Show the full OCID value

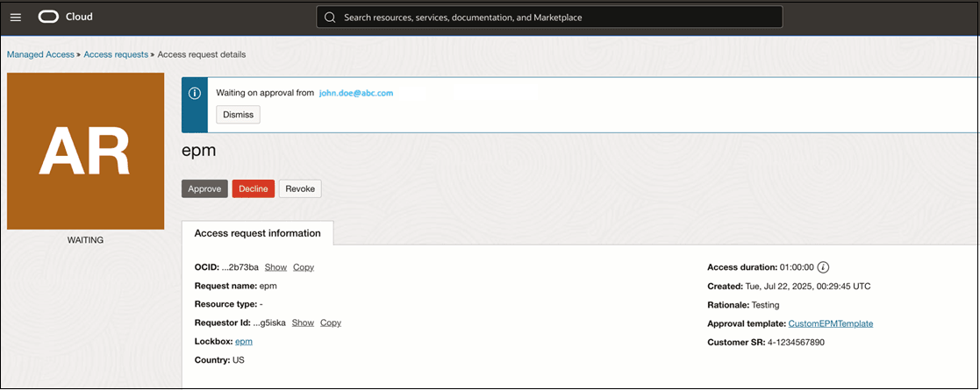(275, 267)
